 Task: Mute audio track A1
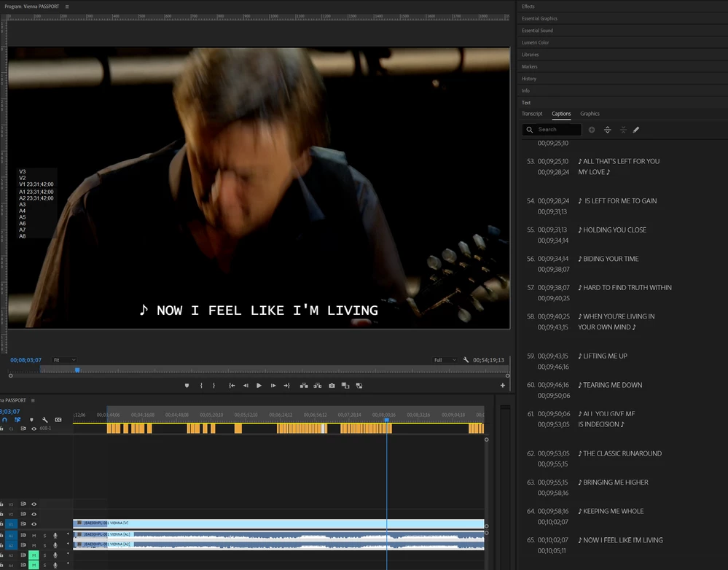pos(34,536)
